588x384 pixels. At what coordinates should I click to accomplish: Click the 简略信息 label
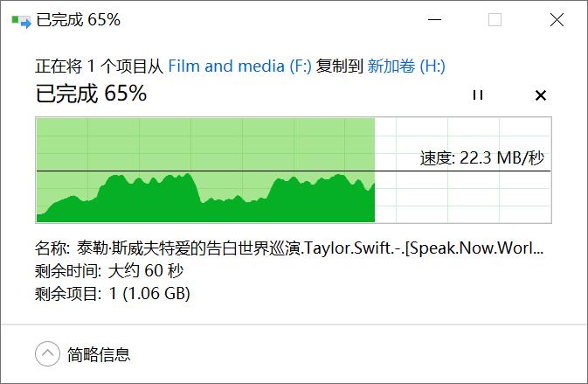[x=99, y=354]
